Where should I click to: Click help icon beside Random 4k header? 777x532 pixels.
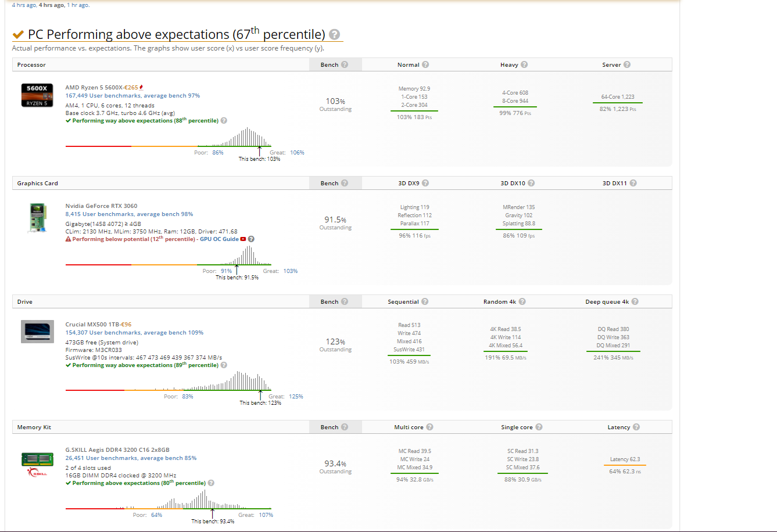(x=522, y=301)
